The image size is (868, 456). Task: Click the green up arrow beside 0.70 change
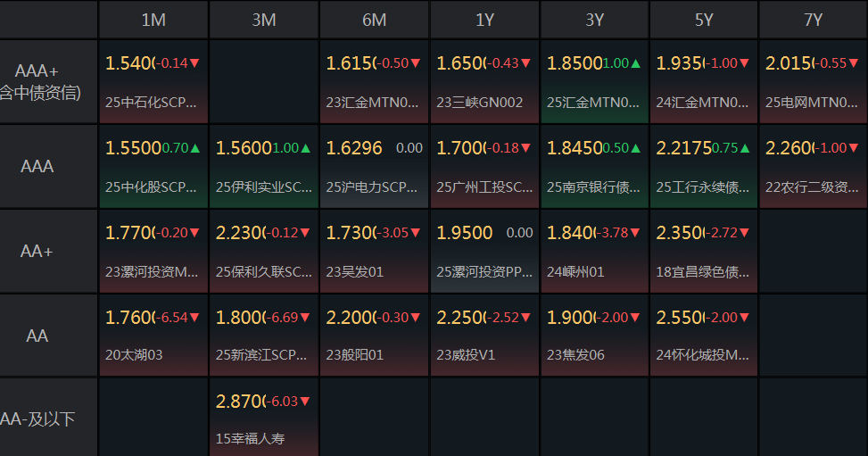[x=195, y=148]
